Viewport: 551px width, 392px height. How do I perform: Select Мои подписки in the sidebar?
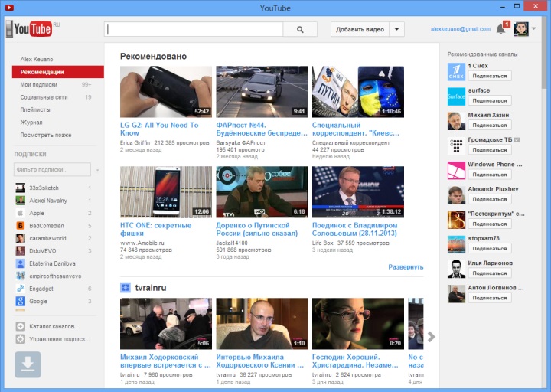click(x=39, y=84)
